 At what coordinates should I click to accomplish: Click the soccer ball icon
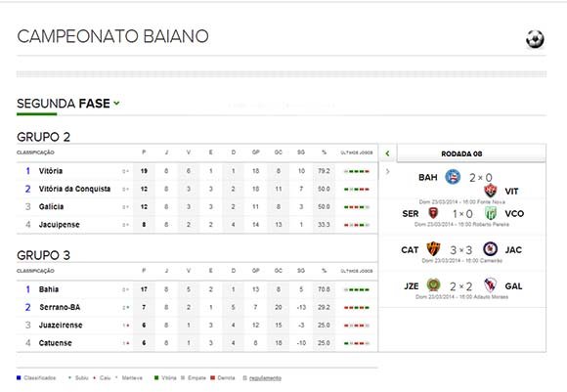(535, 39)
